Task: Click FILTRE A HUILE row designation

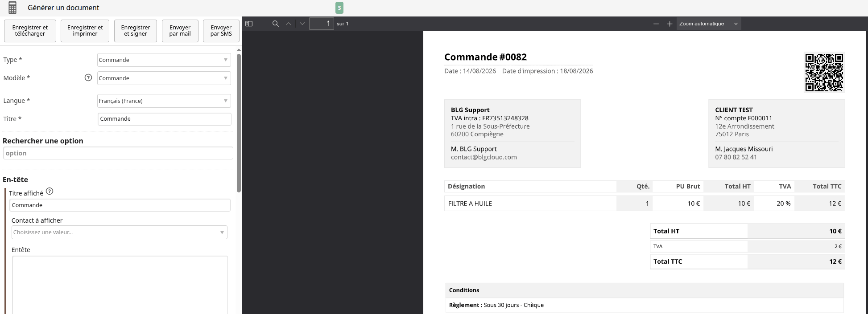Action: coord(470,204)
